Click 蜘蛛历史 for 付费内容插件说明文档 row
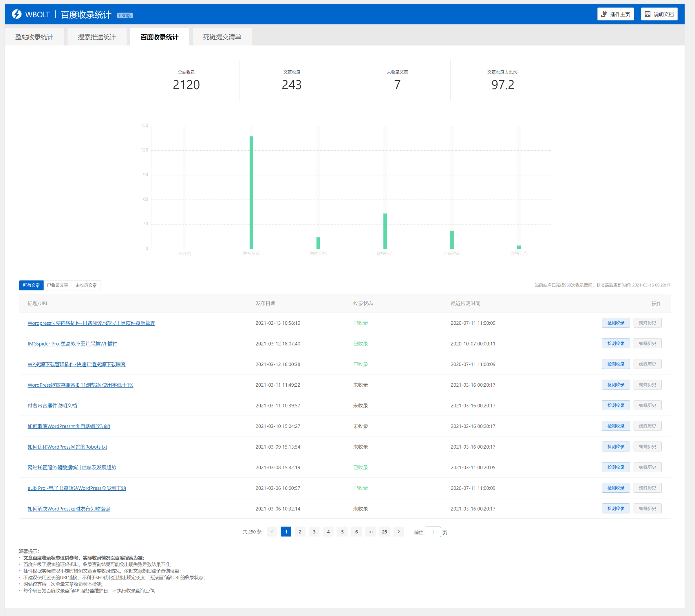The image size is (695, 616). point(647,405)
